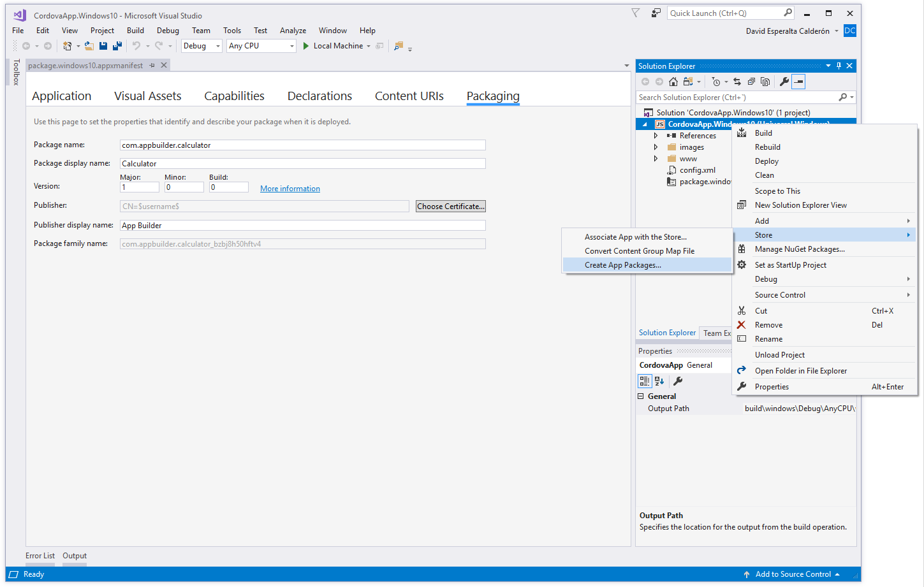Toggle Alphabetical sort in Properties panel
Viewport: 924px width, 587px height.
coord(659,381)
